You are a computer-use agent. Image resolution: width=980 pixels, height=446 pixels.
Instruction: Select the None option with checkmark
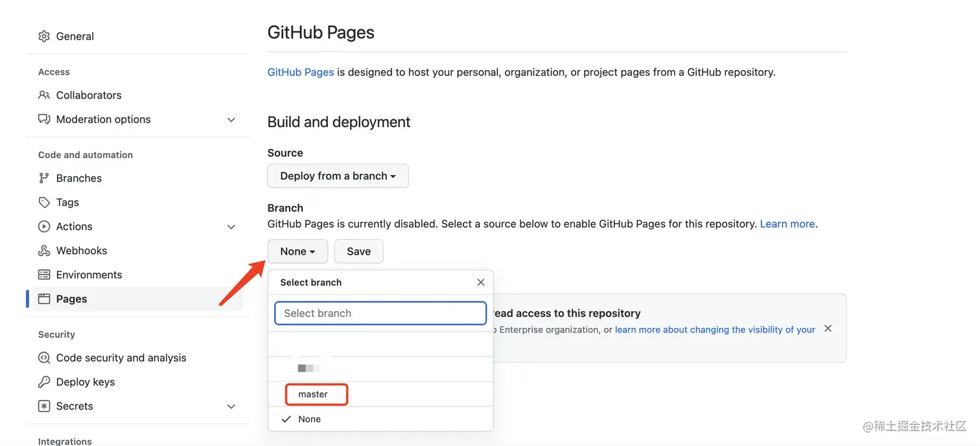tap(309, 419)
